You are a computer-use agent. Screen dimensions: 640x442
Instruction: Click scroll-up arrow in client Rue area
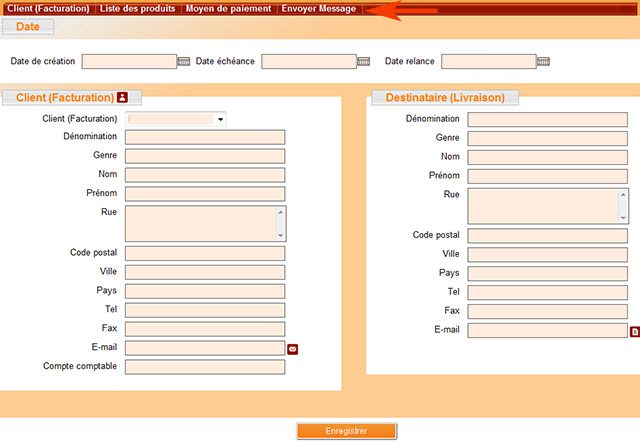280,212
